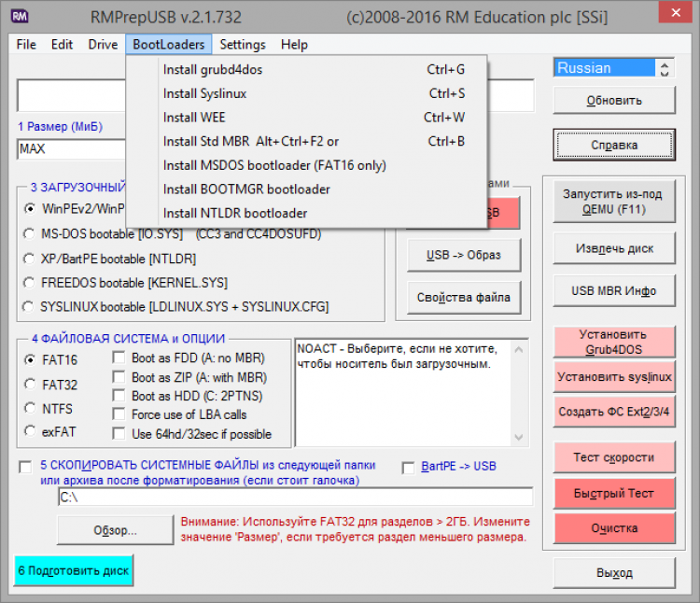Click Свойства файла button
Image resolution: width=700 pixels, height=603 pixels.
(464, 297)
